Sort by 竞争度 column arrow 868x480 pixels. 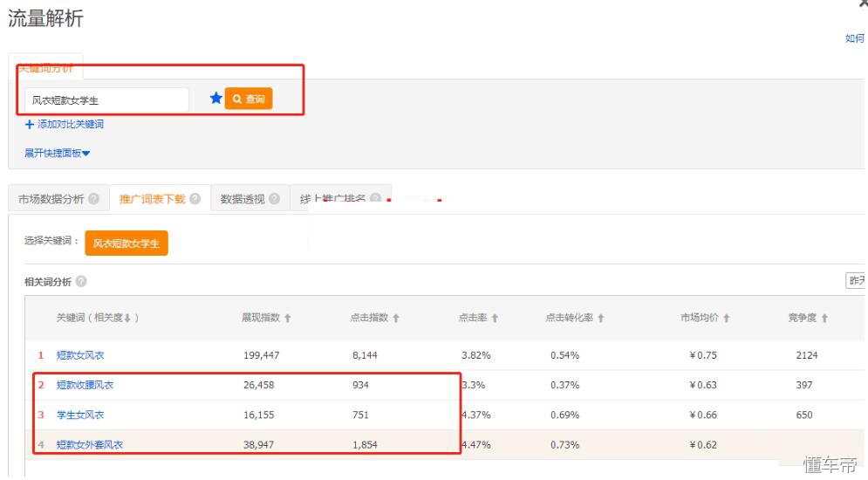(x=824, y=318)
